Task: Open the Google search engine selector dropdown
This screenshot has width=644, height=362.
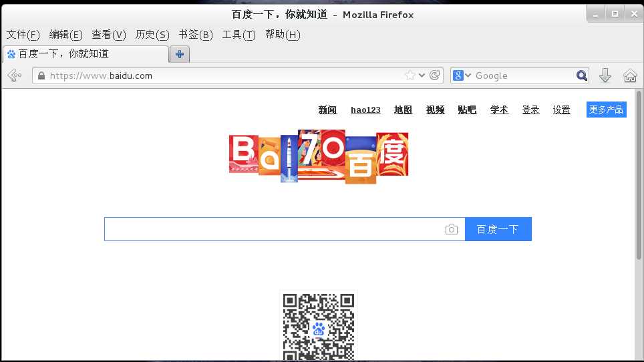Action: (462, 75)
